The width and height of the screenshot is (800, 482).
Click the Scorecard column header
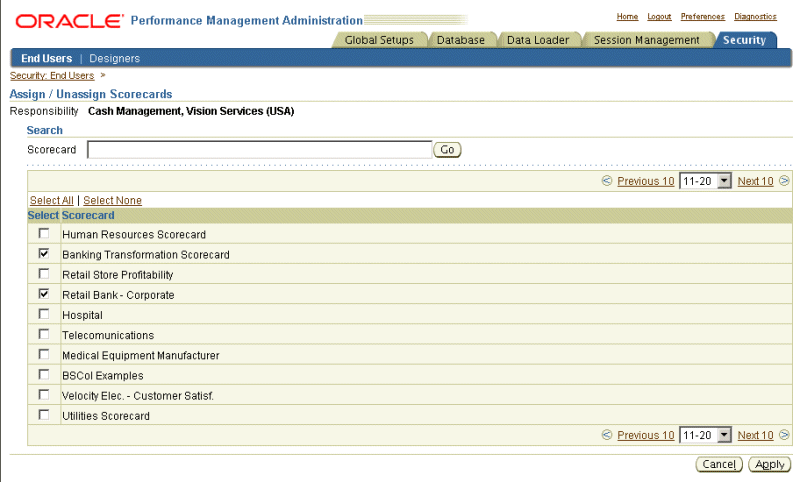[x=88, y=215]
